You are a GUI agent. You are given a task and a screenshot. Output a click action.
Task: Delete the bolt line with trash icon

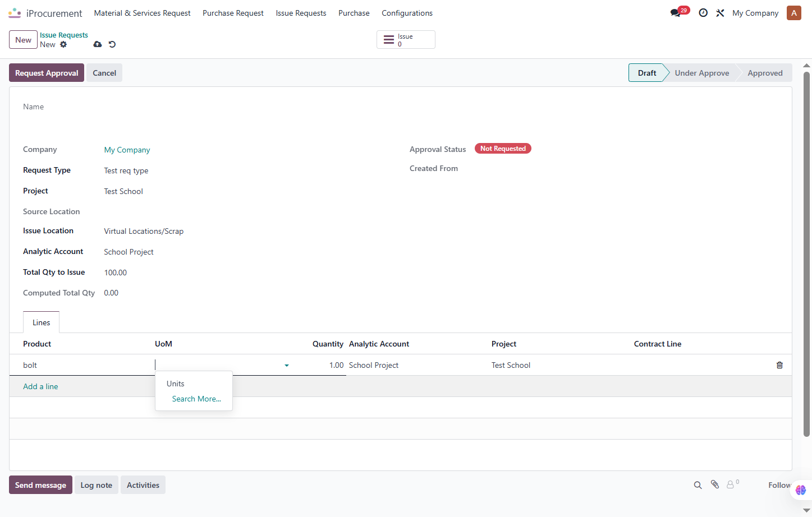tap(779, 365)
